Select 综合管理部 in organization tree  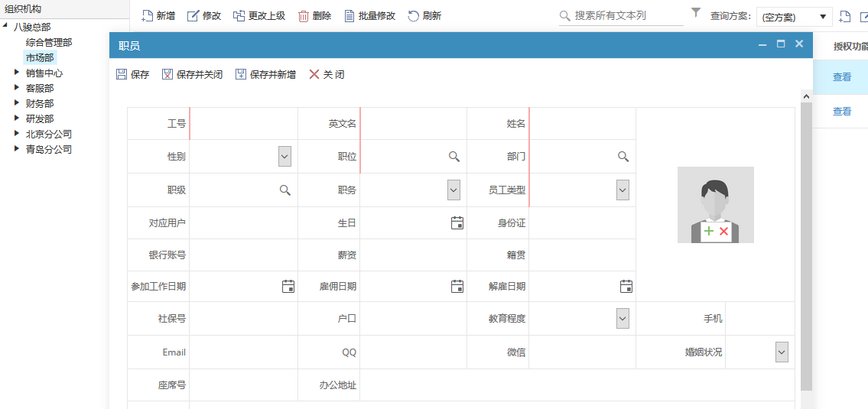tap(49, 43)
